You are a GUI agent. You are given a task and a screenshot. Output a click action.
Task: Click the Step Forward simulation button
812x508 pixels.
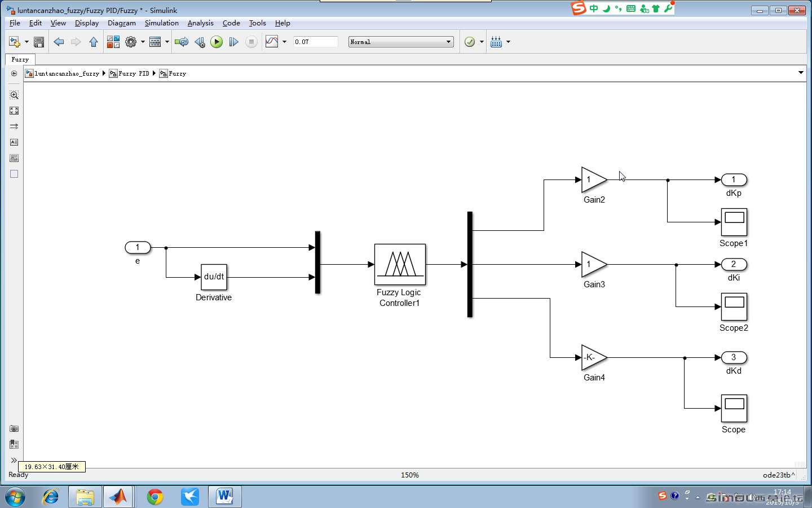coord(233,42)
